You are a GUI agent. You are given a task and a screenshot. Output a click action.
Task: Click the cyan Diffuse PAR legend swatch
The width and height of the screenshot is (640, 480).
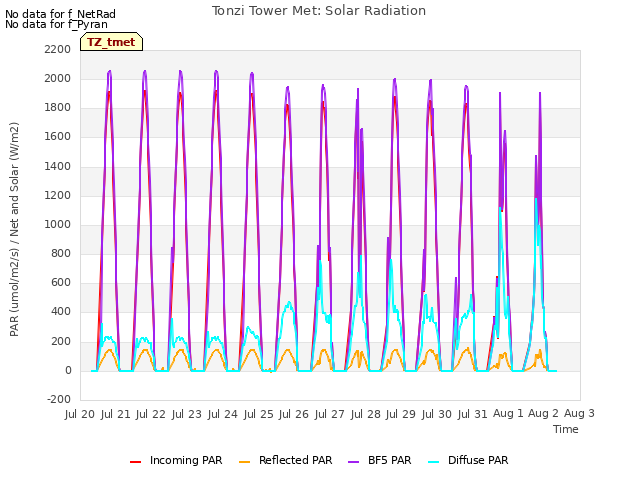coord(433,462)
